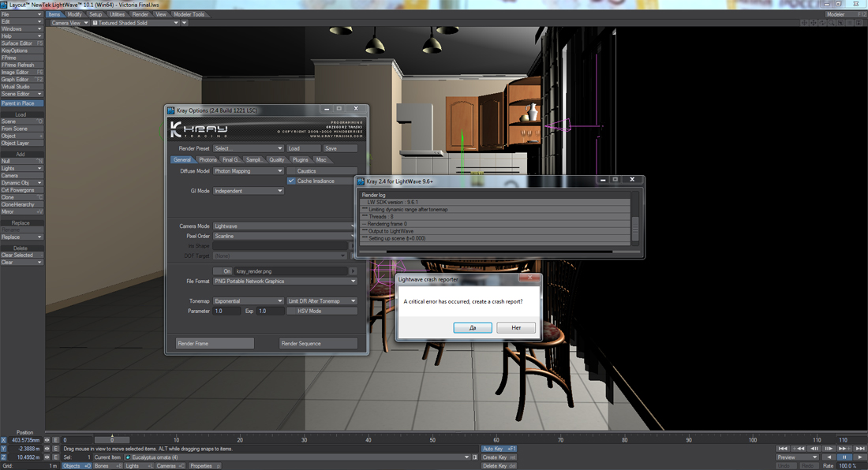Click the play forward arrow button
Viewport: 868px width, 470px height.
[859, 457]
